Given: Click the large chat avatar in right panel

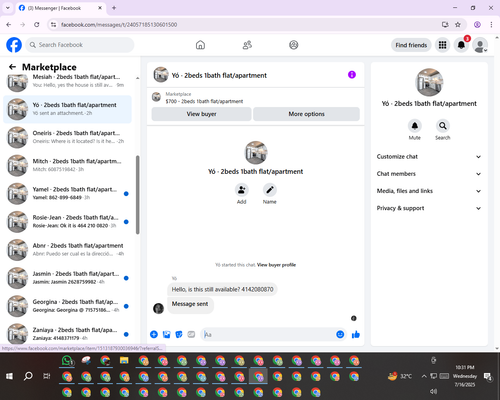Looking at the screenshot, I should tap(429, 82).
